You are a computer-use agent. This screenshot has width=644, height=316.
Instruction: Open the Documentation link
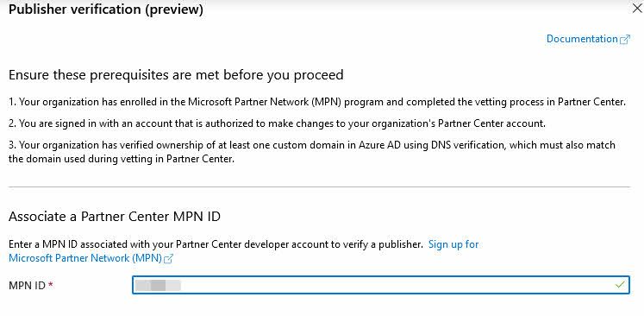[x=582, y=39]
